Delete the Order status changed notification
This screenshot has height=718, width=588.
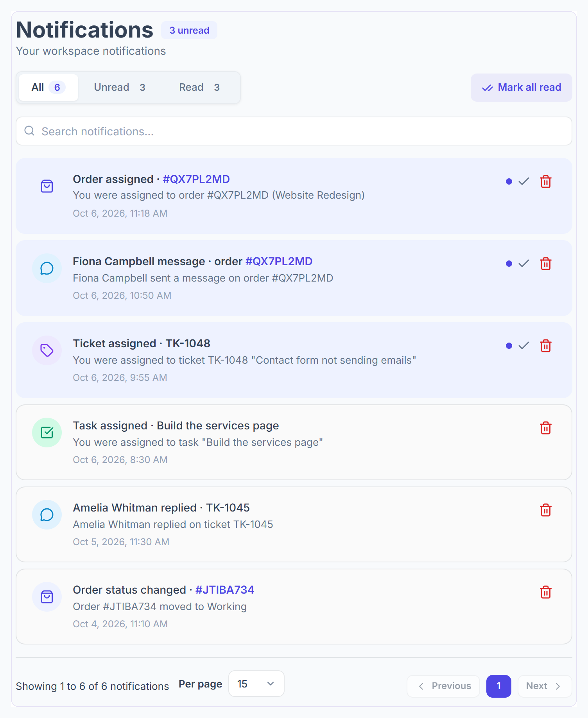[x=546, y=592]
